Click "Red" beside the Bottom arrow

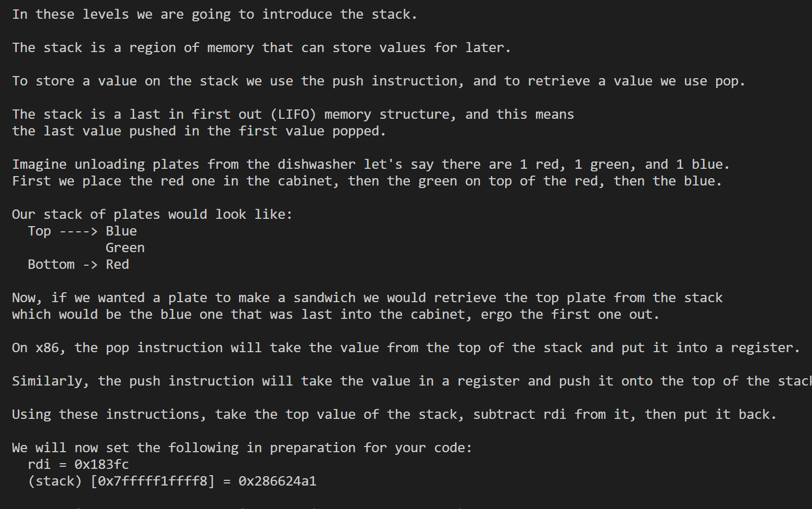pos(117,264)
